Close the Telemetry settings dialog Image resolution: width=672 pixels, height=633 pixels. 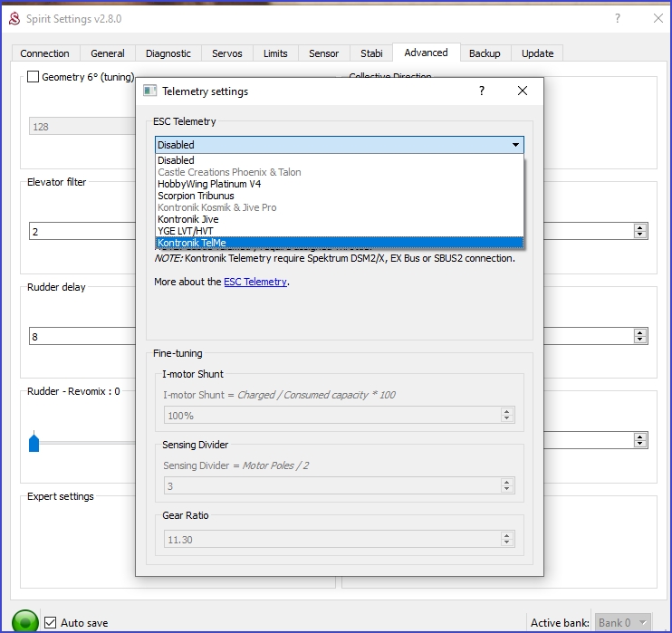(523, 91)
